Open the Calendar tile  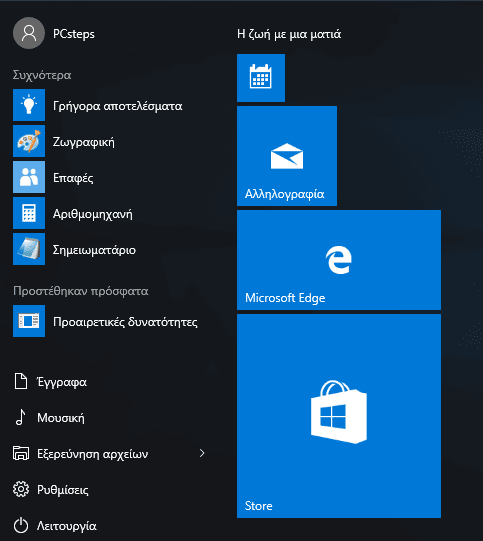261,78
